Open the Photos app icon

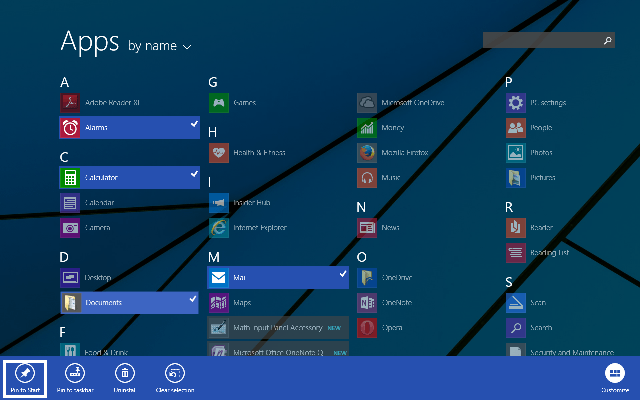(516, 153)
